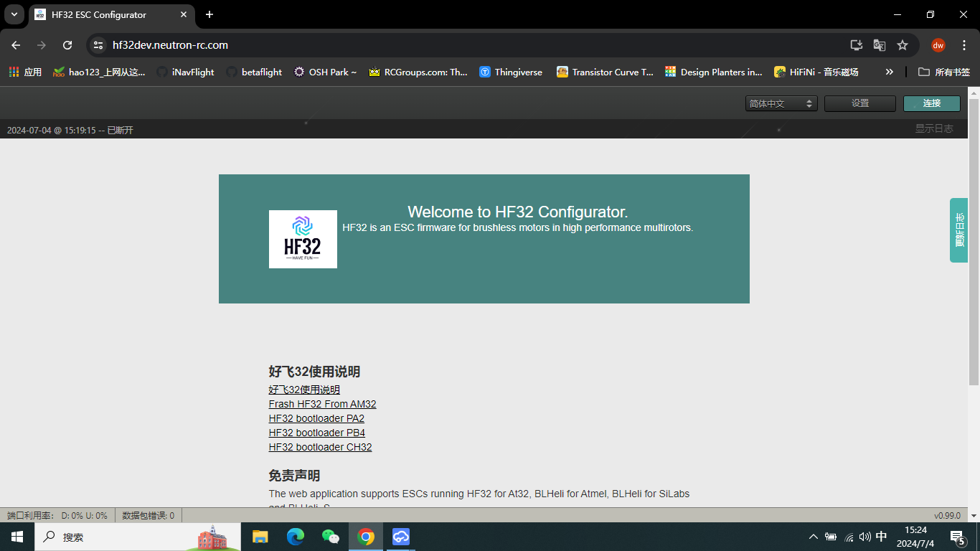Open the Transistor Curve T... bookmark
This screenshot has width=980, height=551.
pyautogui.click(x=605, y=72)
